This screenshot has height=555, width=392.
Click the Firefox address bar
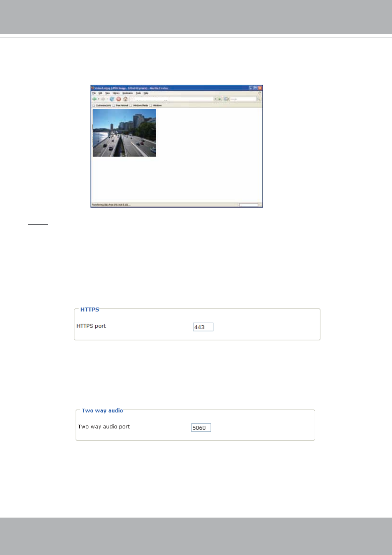(171, 99)
